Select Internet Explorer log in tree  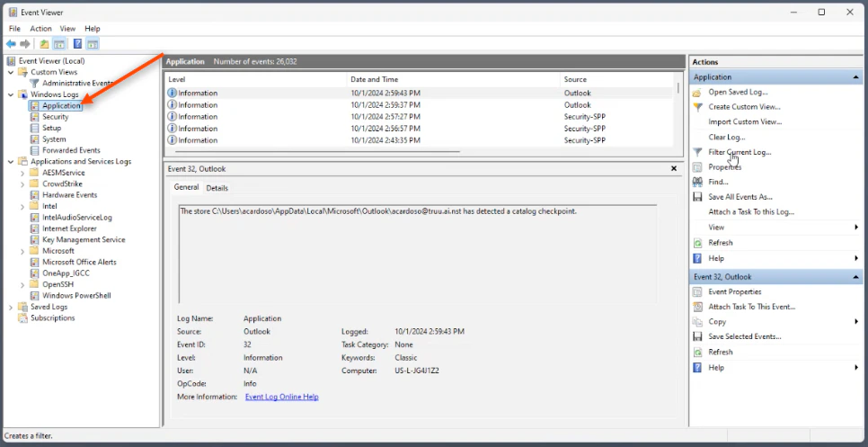[69, 228]
